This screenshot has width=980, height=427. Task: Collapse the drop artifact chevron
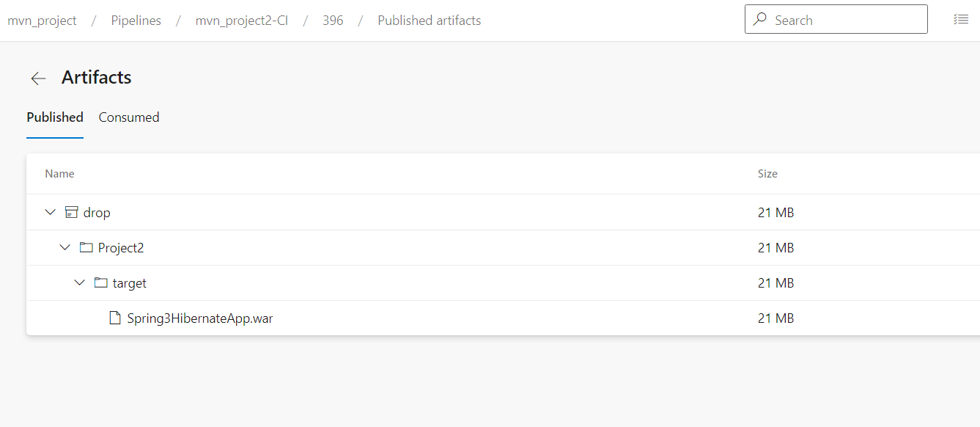[x=50, y=213]
